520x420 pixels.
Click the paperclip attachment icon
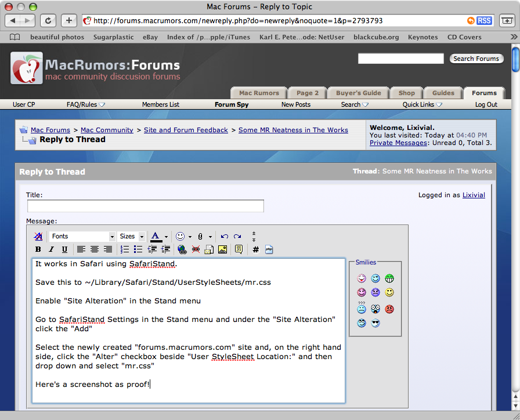tap(200, 236)
